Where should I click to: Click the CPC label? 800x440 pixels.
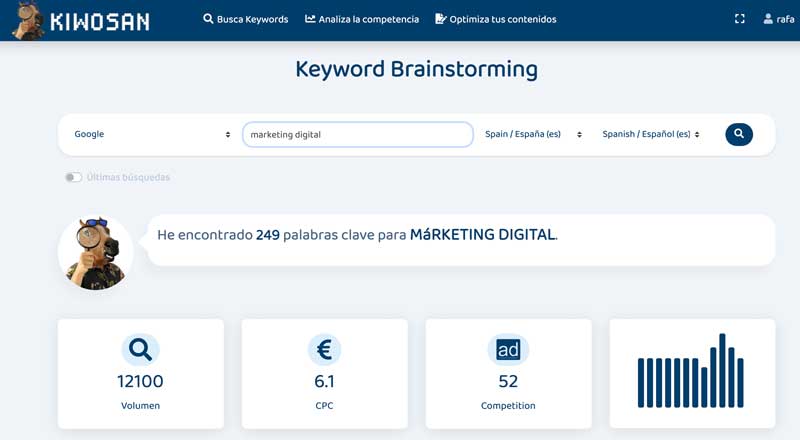click(x=324, y=406)
